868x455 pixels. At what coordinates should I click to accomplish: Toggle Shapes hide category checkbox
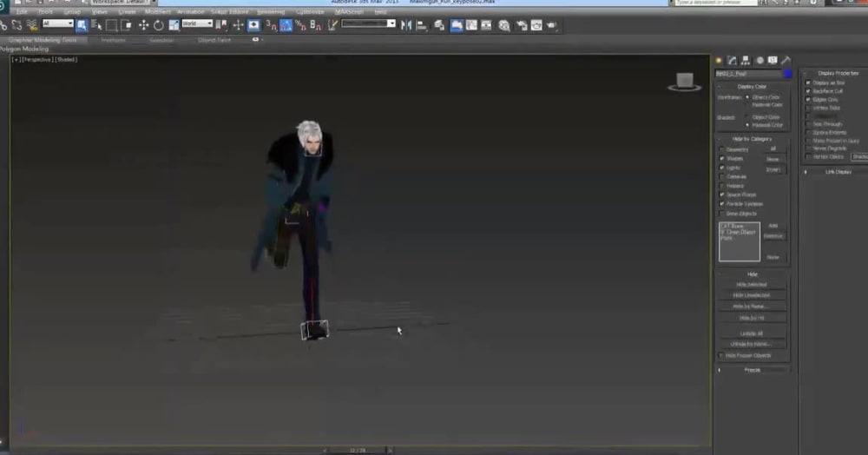[722, 158]
